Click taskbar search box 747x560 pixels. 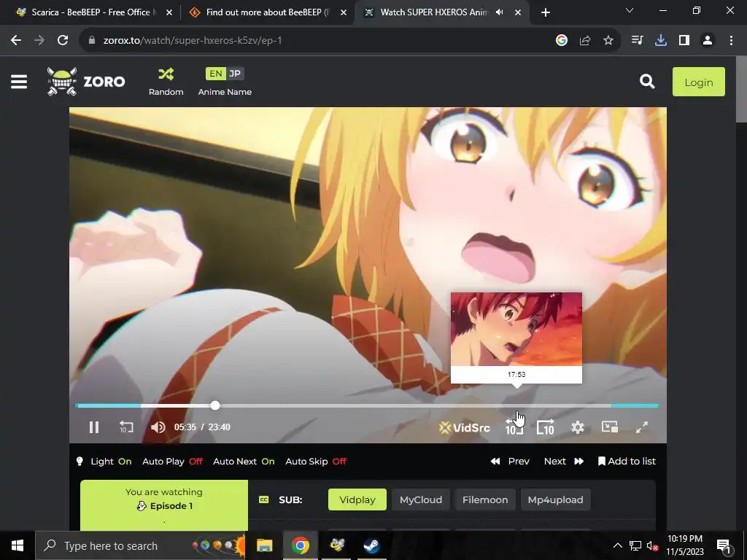pos(141,545)
